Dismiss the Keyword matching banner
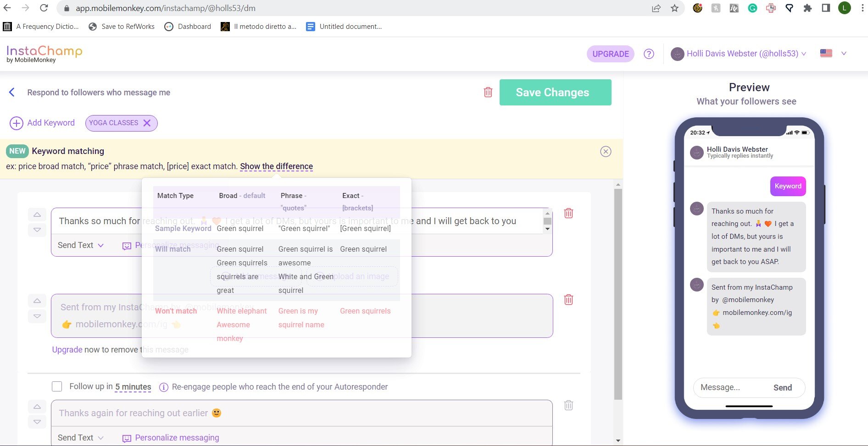 606,151
